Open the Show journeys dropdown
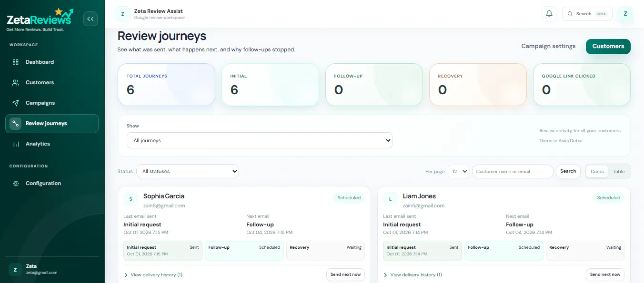 [260, 140]
